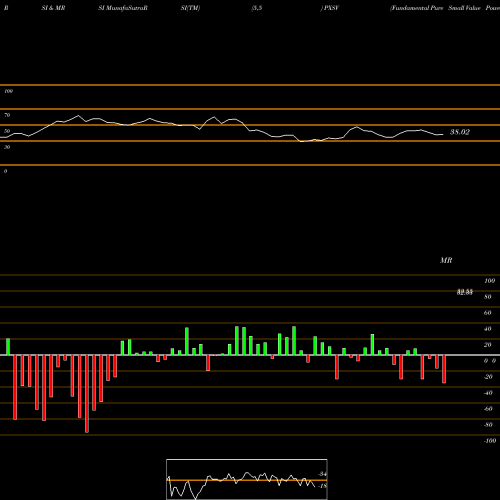The height and width of the screenshot is (500, 500).
Task: Click the RSI scale label 30
Action: coord(7,147)
